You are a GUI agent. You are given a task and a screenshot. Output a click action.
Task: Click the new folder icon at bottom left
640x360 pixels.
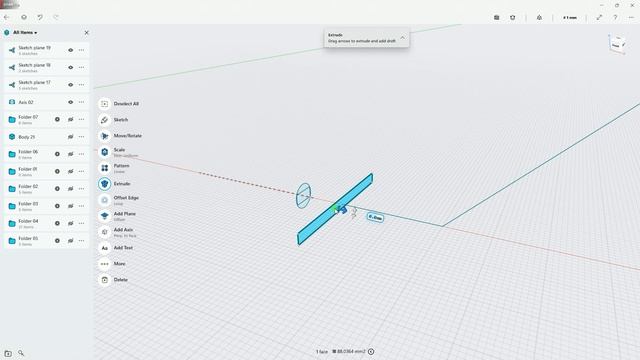click(8, 353)
